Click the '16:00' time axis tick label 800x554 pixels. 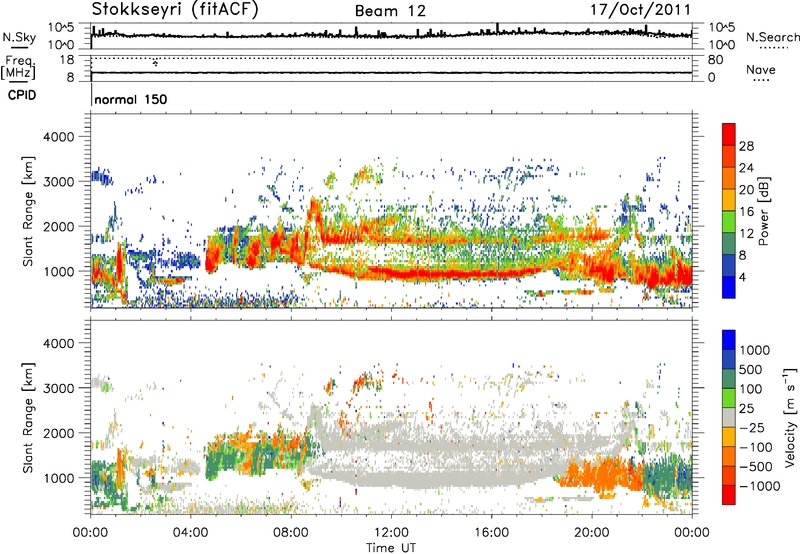491,533
